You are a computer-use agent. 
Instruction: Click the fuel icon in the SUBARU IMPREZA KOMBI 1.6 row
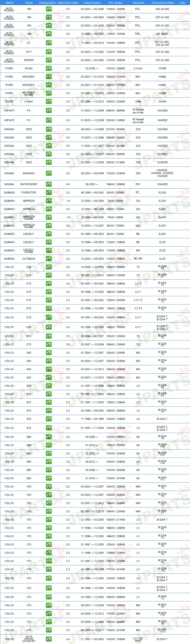pos(49,217)
